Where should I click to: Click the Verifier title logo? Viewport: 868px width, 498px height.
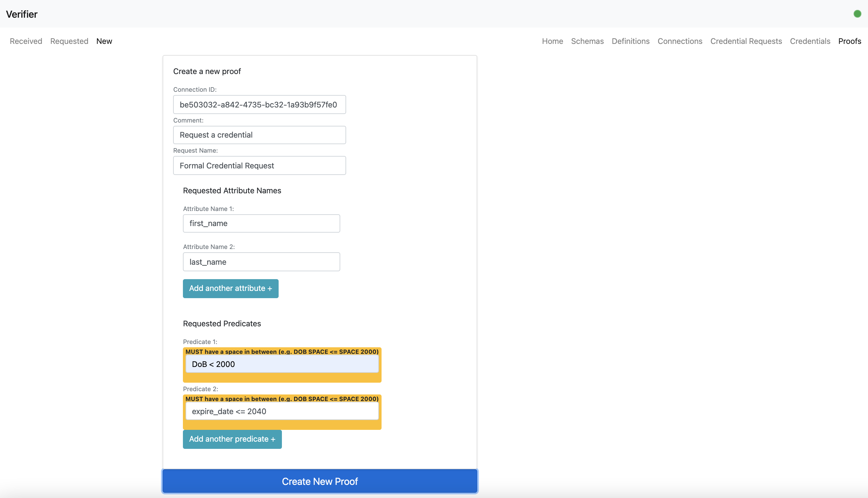point(22,14)
